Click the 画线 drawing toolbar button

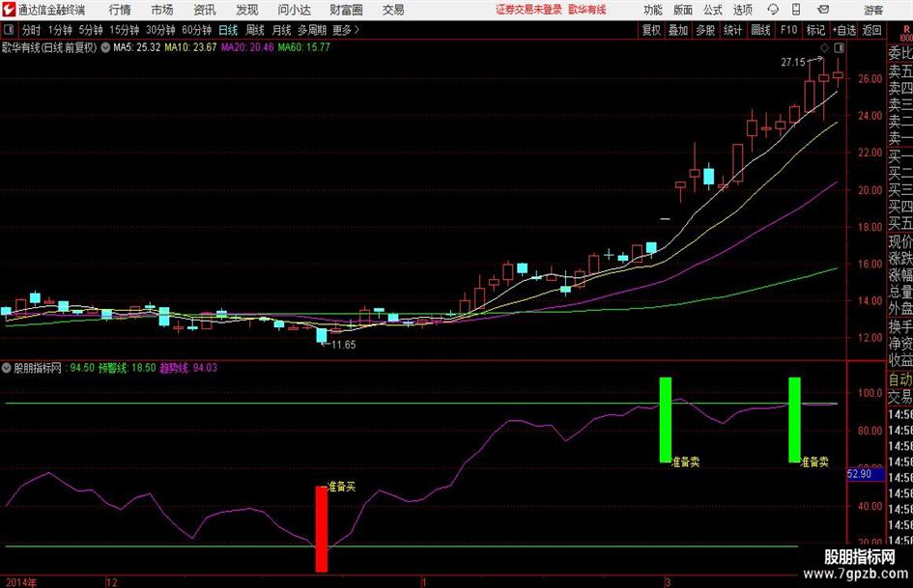click(x=760, y=30)
